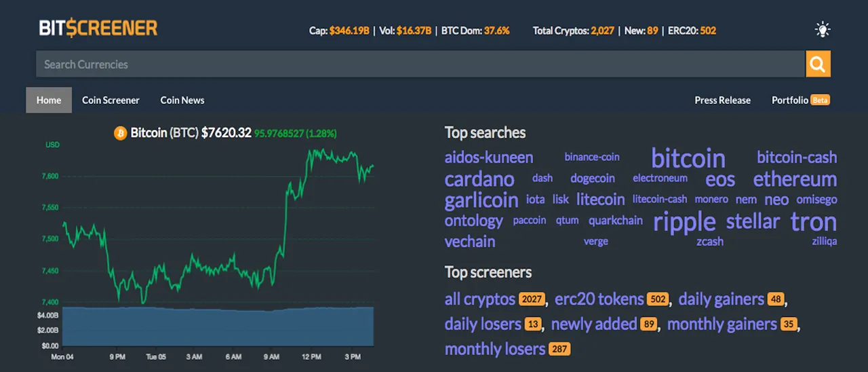Select monero in the tag cloud

tap(711, 199)
